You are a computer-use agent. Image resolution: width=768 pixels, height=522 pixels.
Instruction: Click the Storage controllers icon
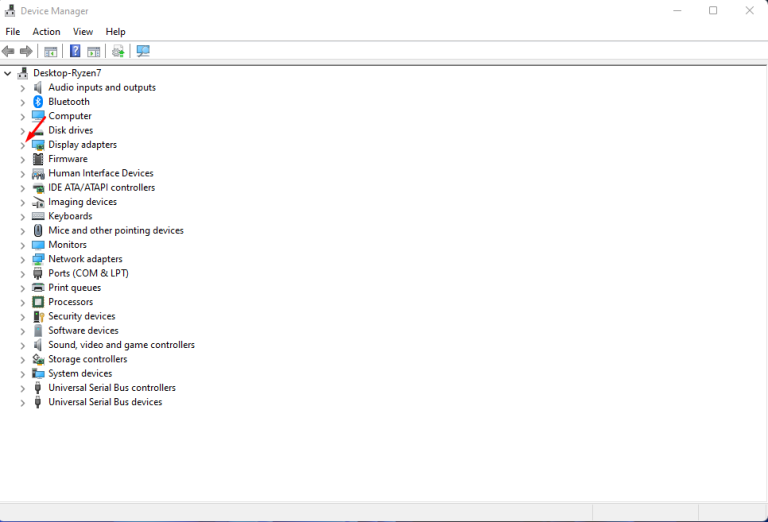pos(38,359)
